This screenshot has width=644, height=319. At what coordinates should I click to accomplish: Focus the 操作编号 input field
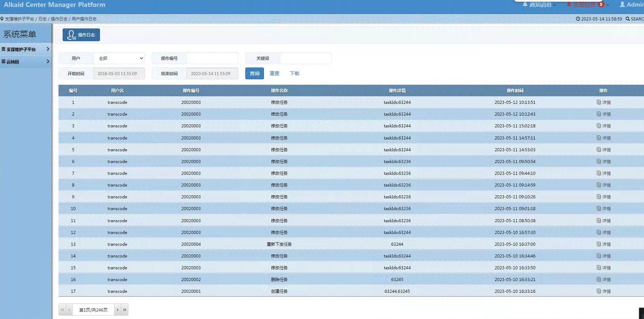coord(212,58)
